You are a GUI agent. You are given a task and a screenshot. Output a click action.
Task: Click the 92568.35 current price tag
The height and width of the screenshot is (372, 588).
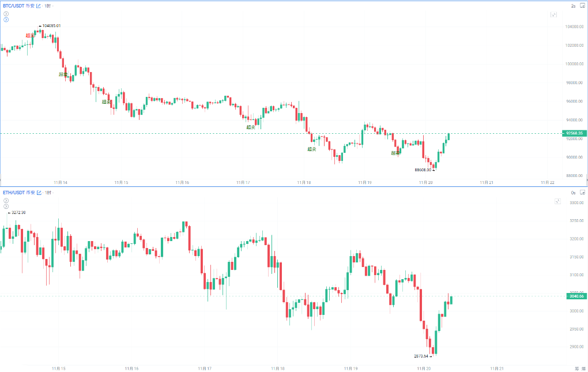pyautogui.click(x=574, y=133)
